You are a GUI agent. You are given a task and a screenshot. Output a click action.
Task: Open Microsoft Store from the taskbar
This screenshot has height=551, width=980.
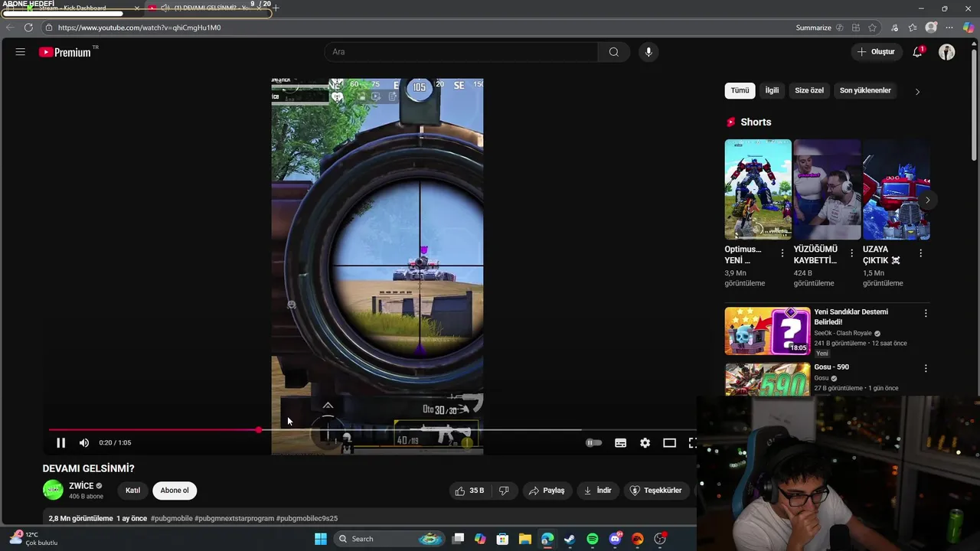[502, 539]
